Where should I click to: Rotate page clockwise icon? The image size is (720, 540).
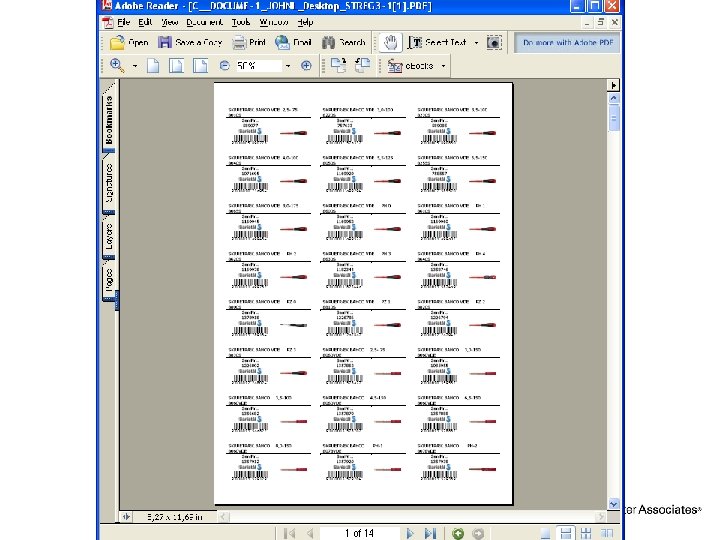pyautogui.click(x=338, y=66)
